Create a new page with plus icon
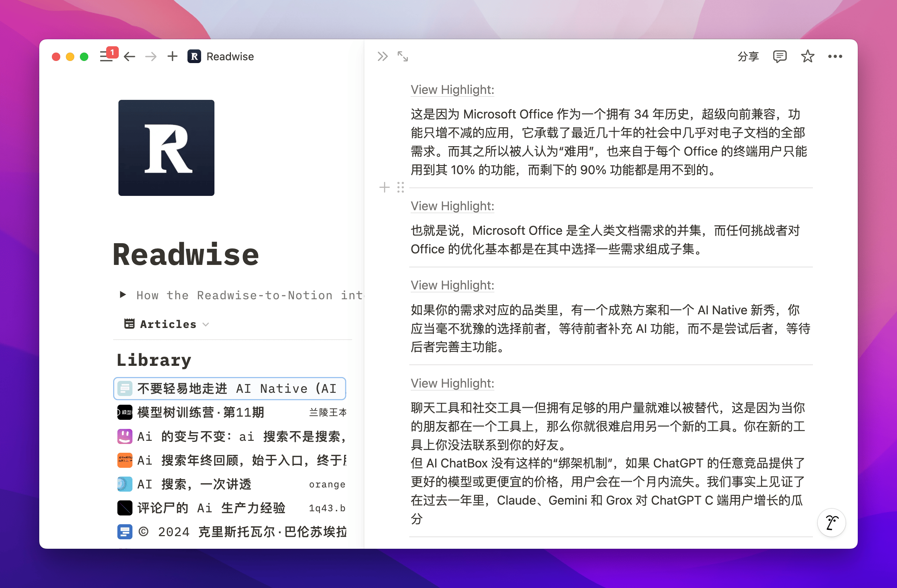Image resolution: width=897 pixels, height=588 pixels. point(172,56)
